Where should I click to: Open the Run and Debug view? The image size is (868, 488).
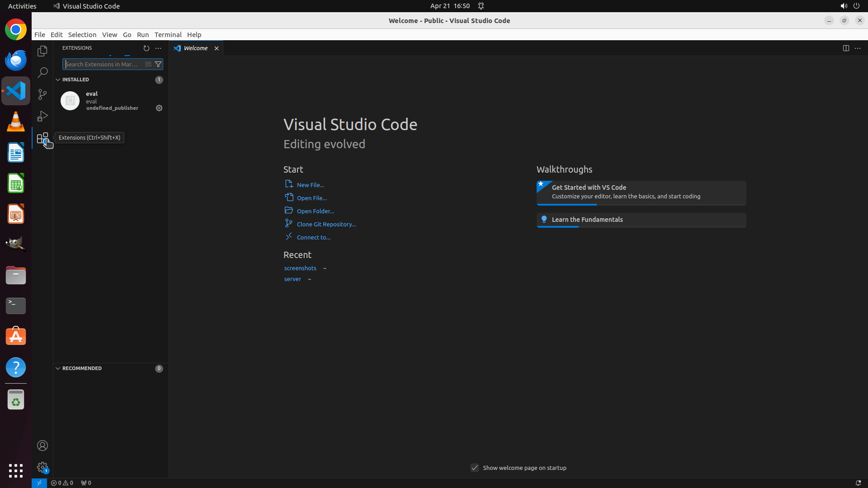[42, 116]
